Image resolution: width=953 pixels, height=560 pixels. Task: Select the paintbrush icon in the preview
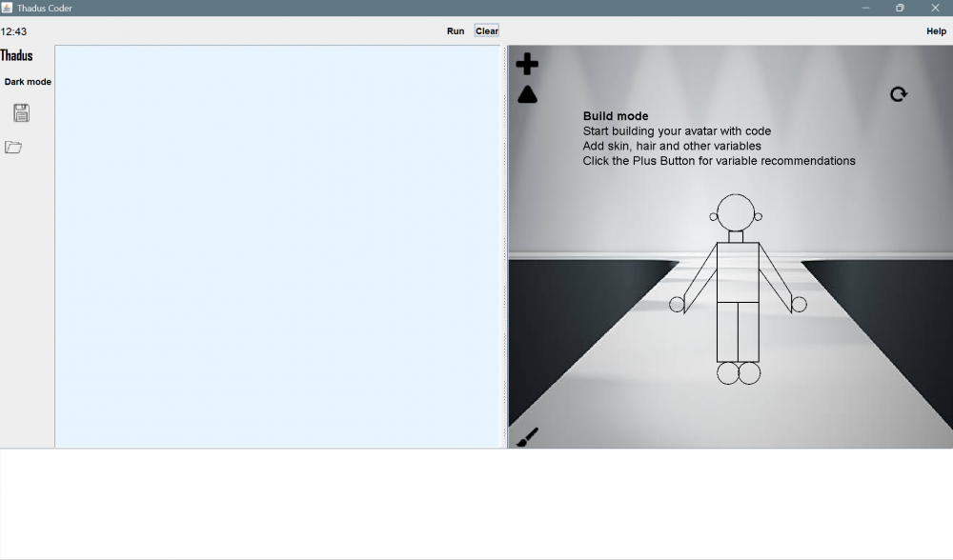click(x=527, y=437)
